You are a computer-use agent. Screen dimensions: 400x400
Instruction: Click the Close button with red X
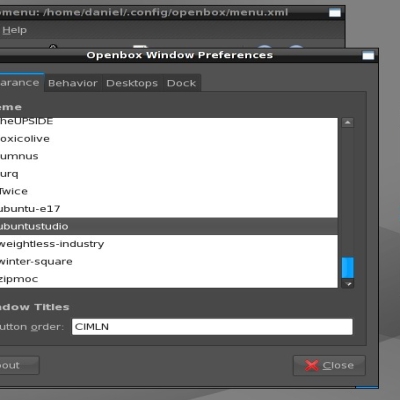(x=329, y=365)
